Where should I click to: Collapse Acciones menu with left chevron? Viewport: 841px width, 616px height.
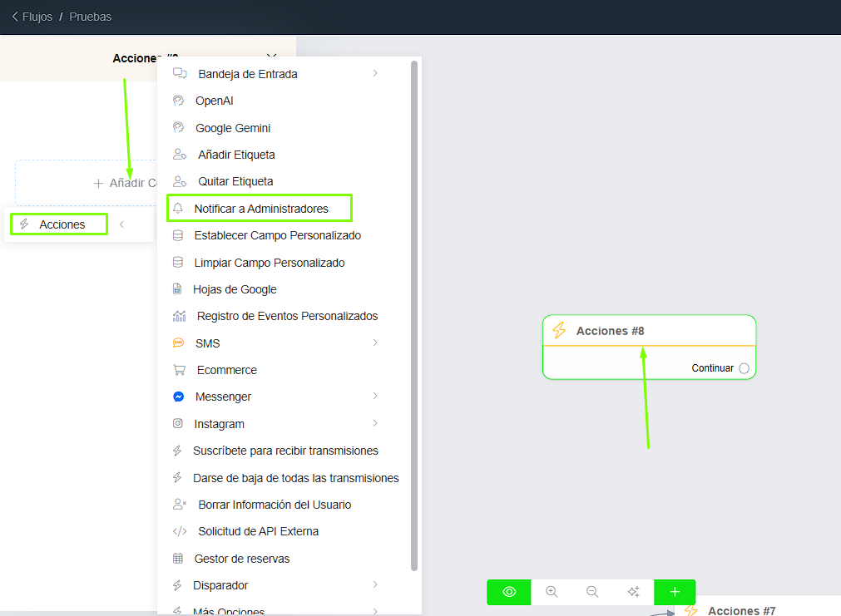tap(121, 224)
